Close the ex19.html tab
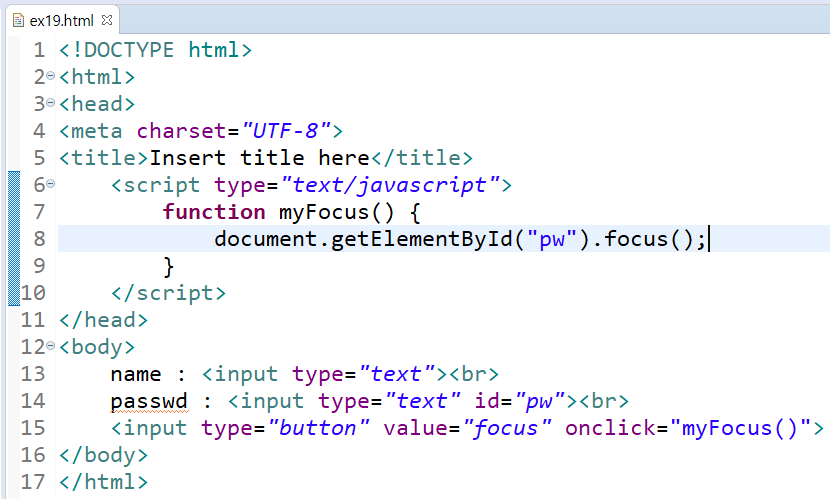The height and width of the screenshot is (499, 830). pos(107,20)
